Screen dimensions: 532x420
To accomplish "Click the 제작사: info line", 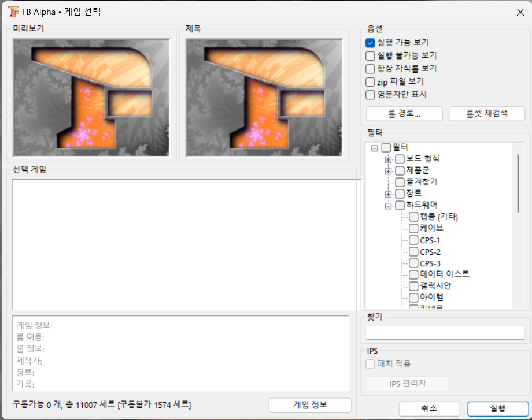I will tap(29, 360).
